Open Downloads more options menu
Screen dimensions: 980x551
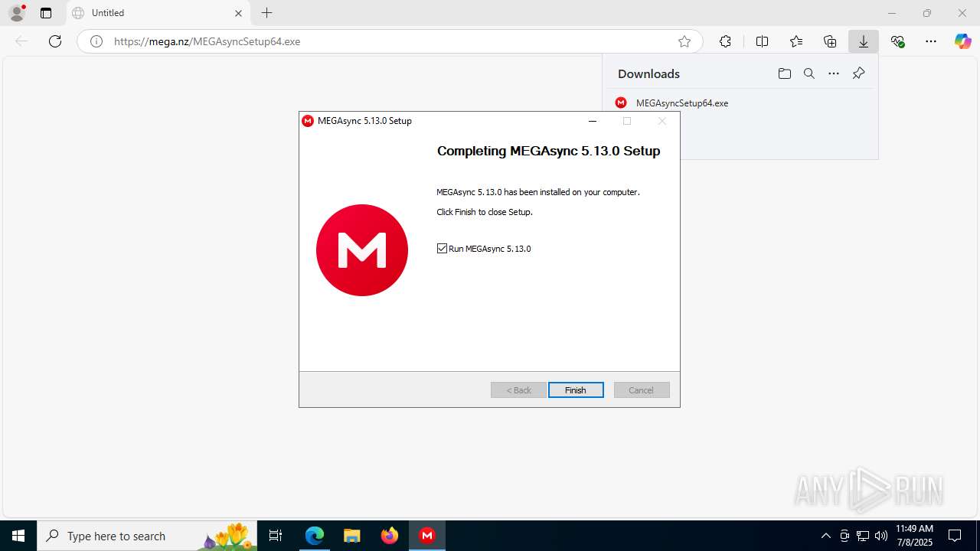pyautogui.click(x=834, y=73)
